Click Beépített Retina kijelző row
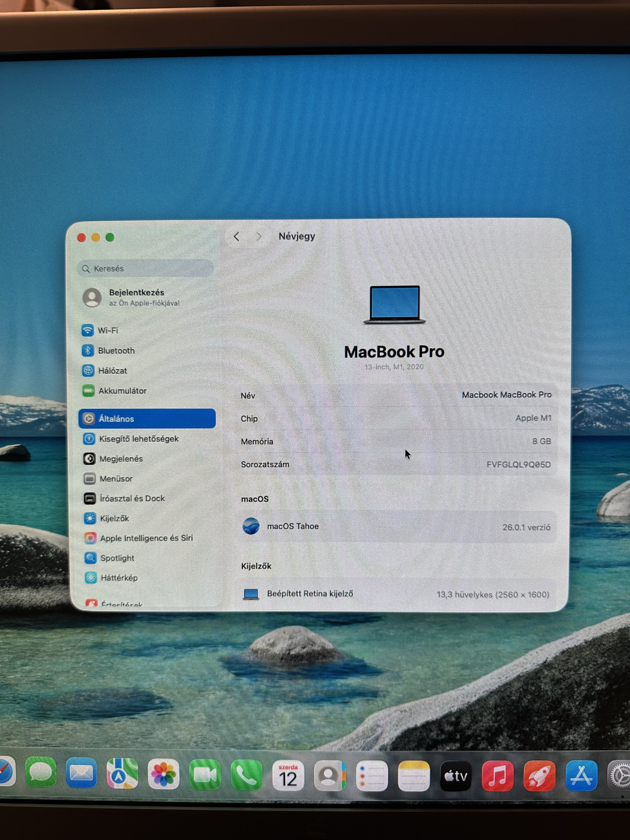The image size is (630, 840). click(x=396, y=594)
